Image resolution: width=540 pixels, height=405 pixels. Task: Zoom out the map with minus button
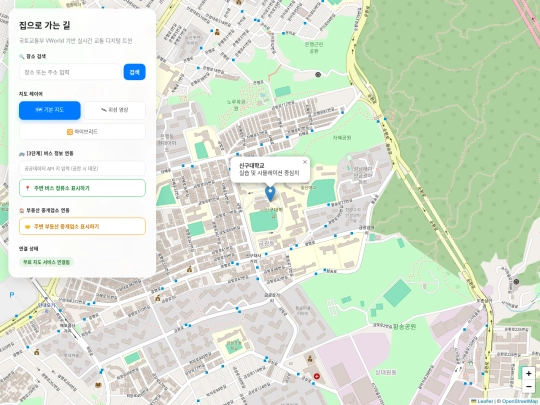click(x=529, y=386)
